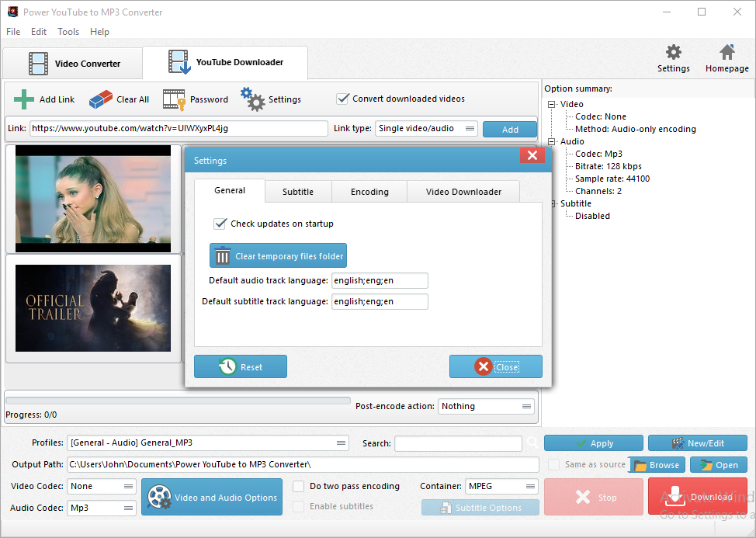Click the download progress bar
This screenshot has width=756, height=538.
click(178, 401)
